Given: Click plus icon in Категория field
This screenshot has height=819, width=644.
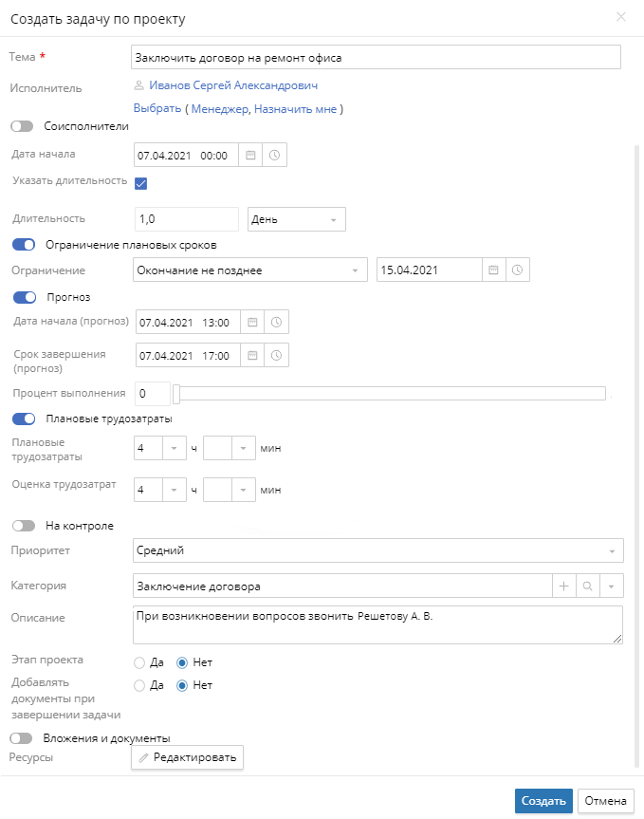Looking at the screenshot, I should [x=563, y=586].
